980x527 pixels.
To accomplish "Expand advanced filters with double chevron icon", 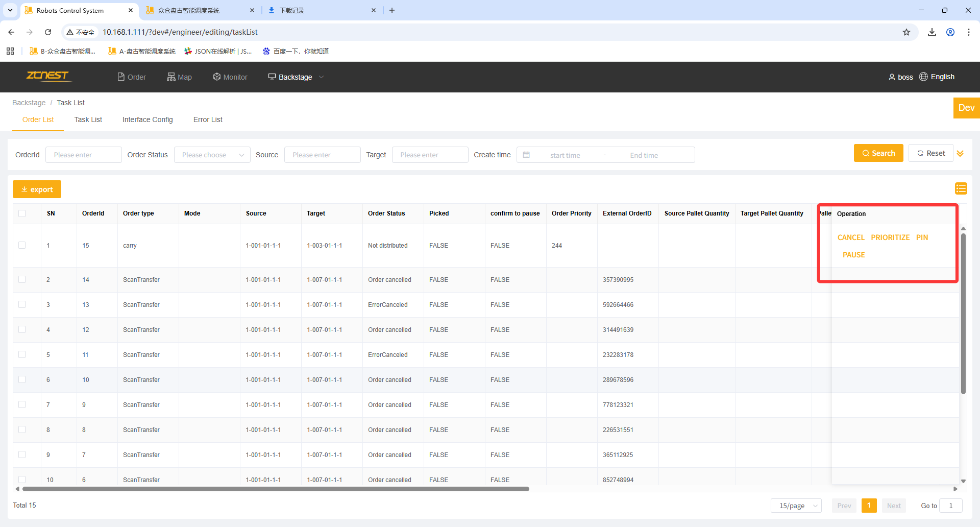I will 960,154.
